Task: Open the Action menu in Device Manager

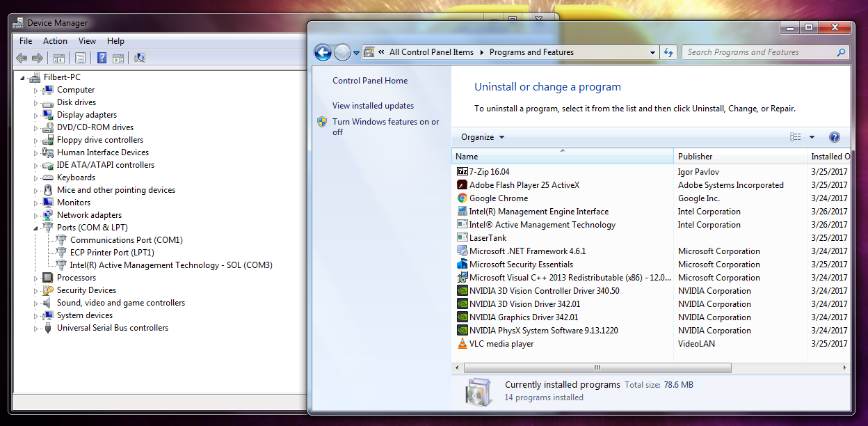Action: point(55,41)
